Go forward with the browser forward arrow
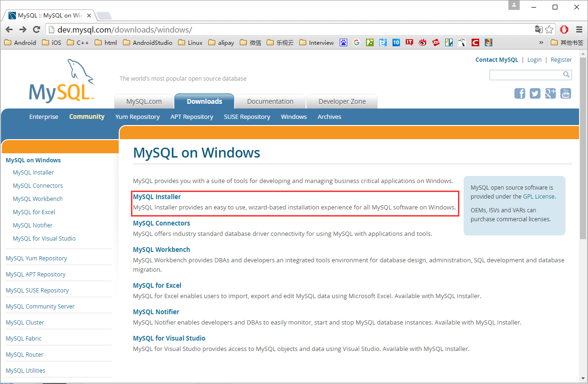Image resolution: width=588 pixels, height=384 pixels. point(23,30)
